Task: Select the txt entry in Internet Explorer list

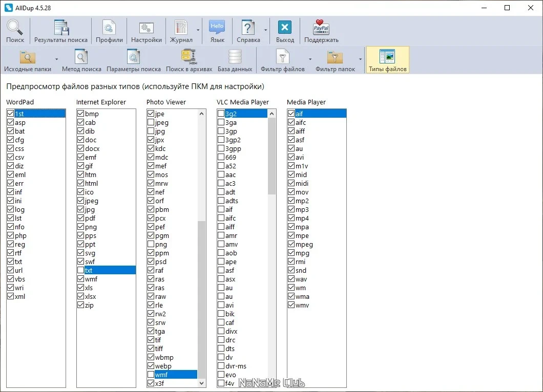Action: [106, 270]
